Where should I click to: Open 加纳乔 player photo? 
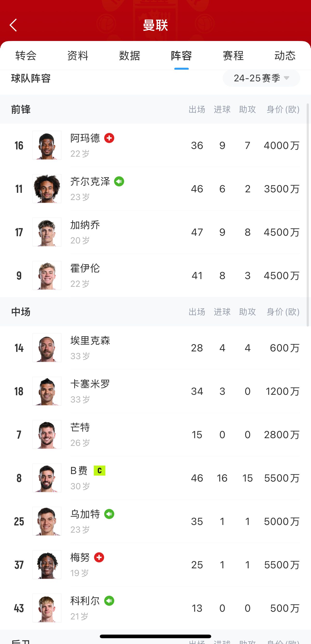click(47, 232)
